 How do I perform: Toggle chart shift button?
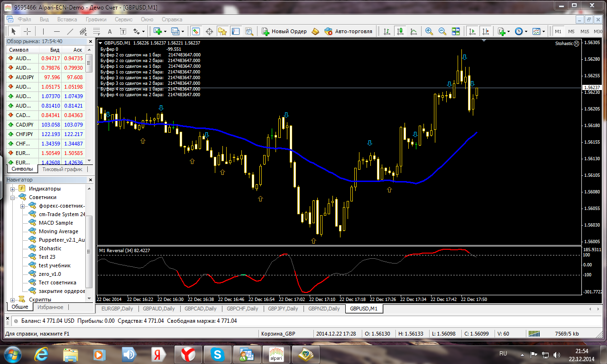(x=485, y=31)
